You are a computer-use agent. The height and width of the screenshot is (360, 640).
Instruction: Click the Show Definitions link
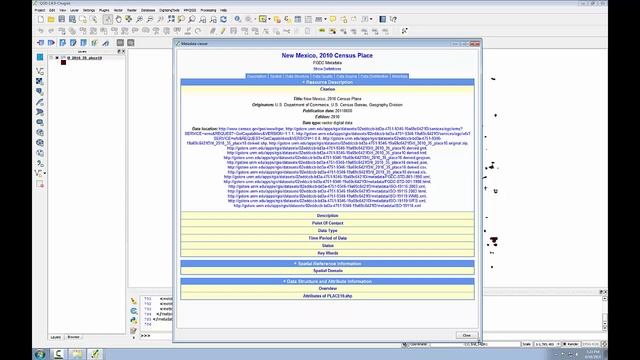coord(327,69)
